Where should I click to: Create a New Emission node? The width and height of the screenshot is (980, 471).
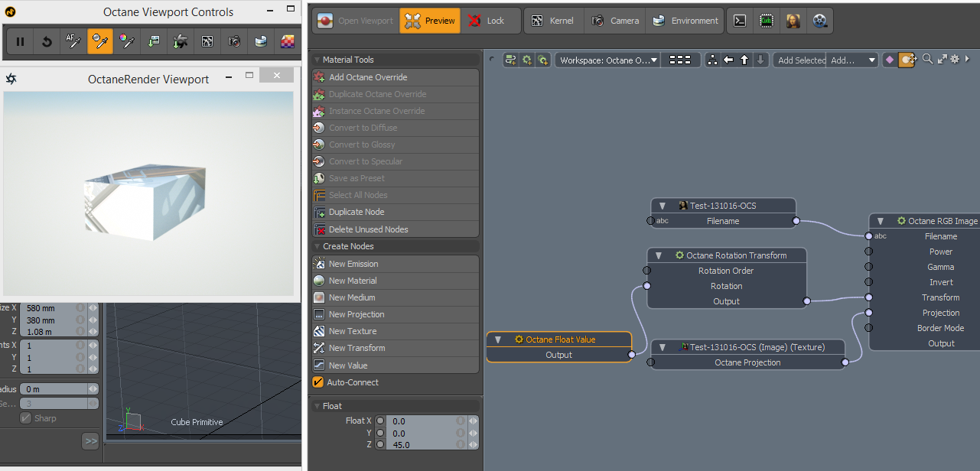click(396, 264)
